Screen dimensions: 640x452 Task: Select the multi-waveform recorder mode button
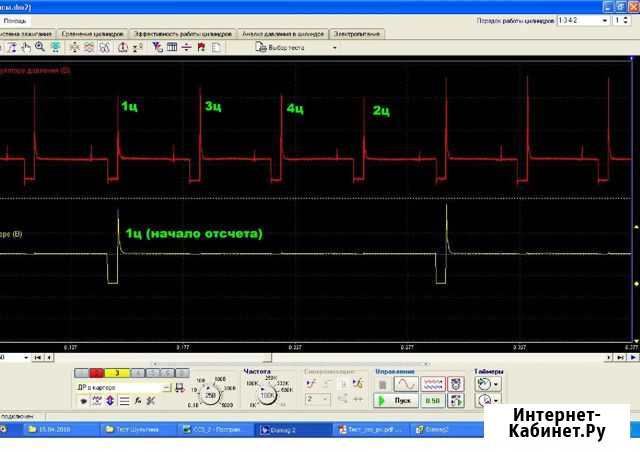433,384
